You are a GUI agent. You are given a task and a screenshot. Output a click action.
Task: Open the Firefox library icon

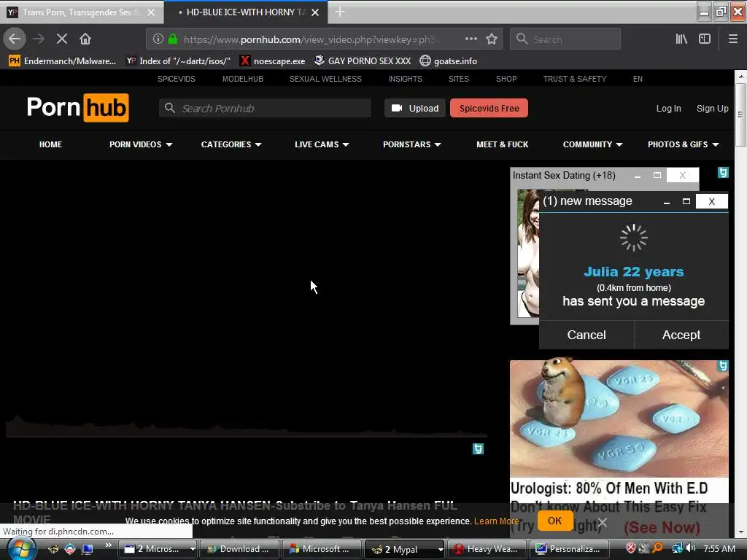click(x=681, y=39)
